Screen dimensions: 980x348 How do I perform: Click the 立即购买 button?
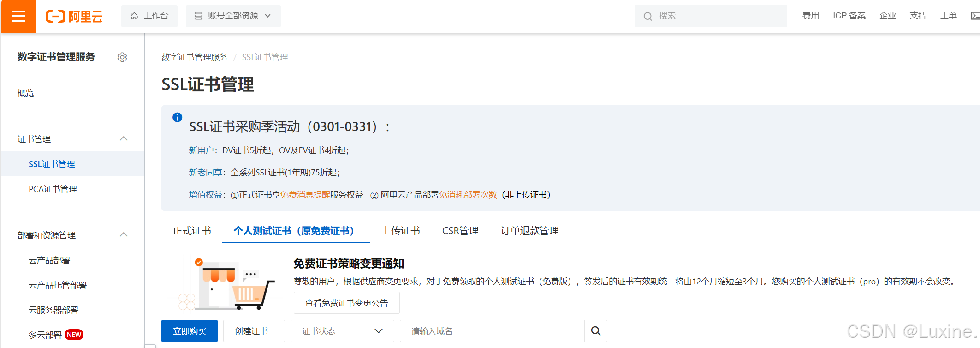point(190,331)
